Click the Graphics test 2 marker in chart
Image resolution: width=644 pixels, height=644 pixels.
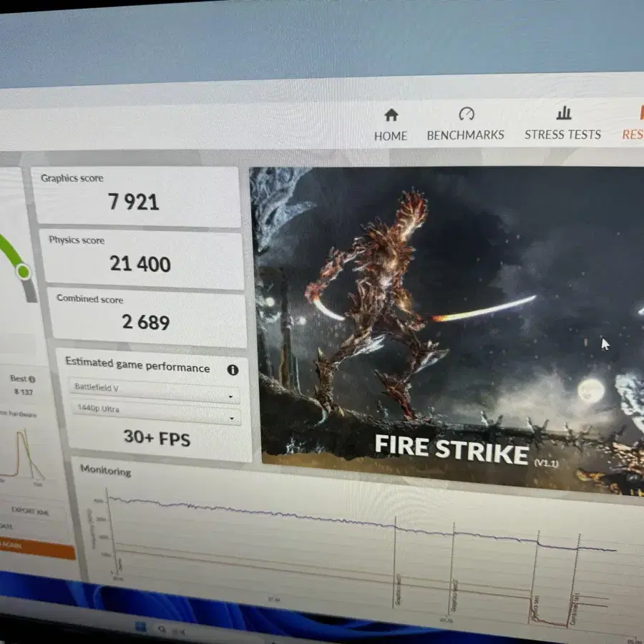click(x=454, y=596)
